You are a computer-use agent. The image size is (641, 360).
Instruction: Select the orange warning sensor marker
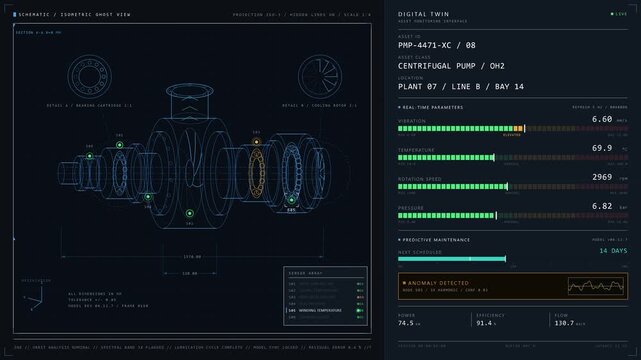coord(256,142)
